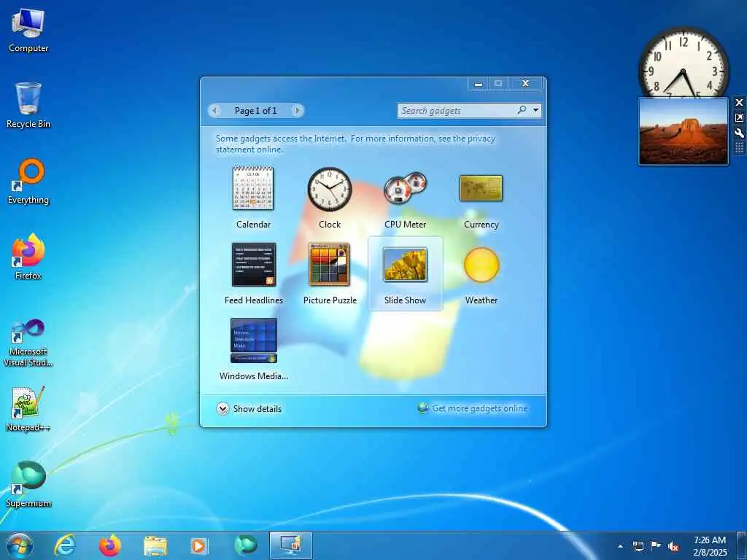This screenshot has height=560, width=747.
Task: Close the gadget gallery window
Action: tap(525, 83)
